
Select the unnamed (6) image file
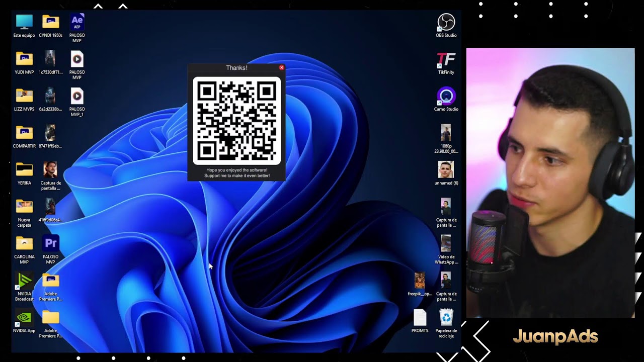pos(446,173)
